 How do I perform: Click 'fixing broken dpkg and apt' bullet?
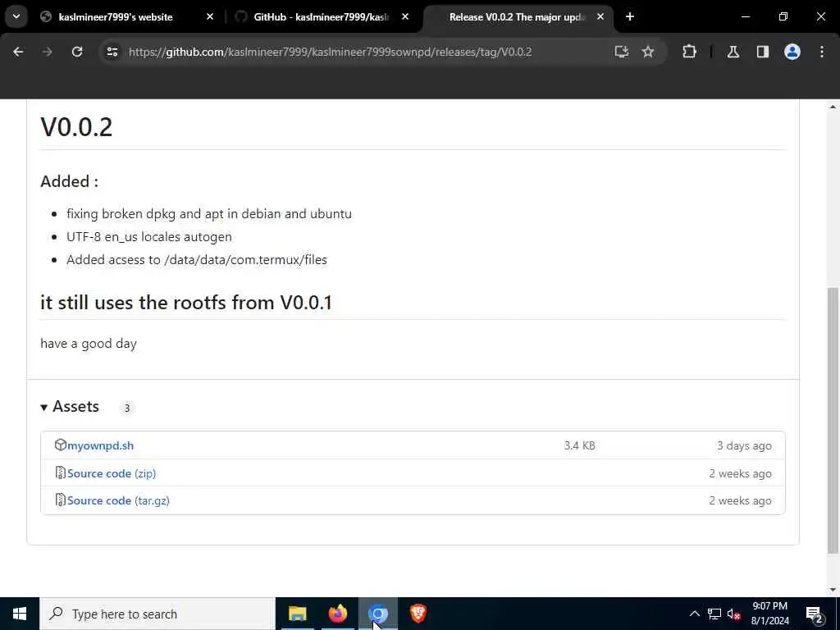[209, 214]
